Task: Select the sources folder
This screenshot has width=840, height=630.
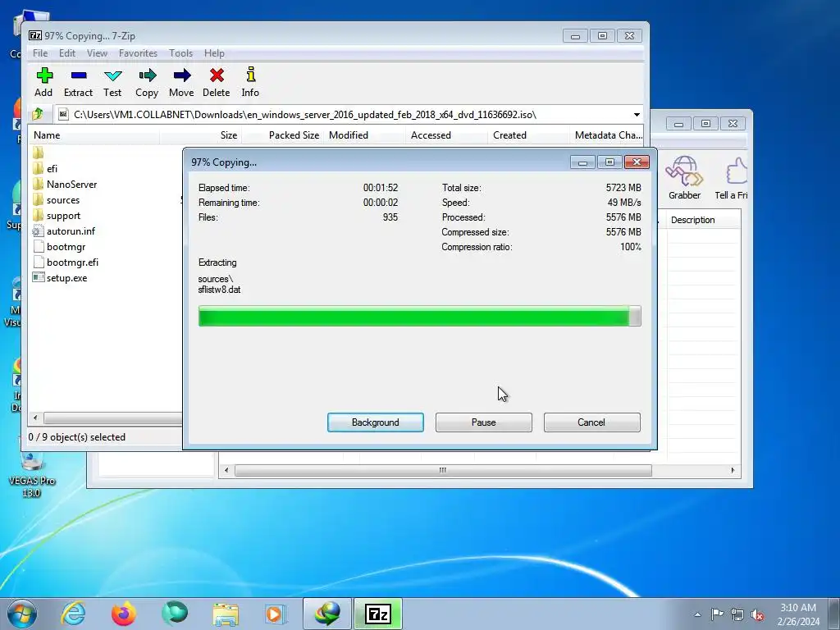Action: pyautogui.click(x=57, y=200)
